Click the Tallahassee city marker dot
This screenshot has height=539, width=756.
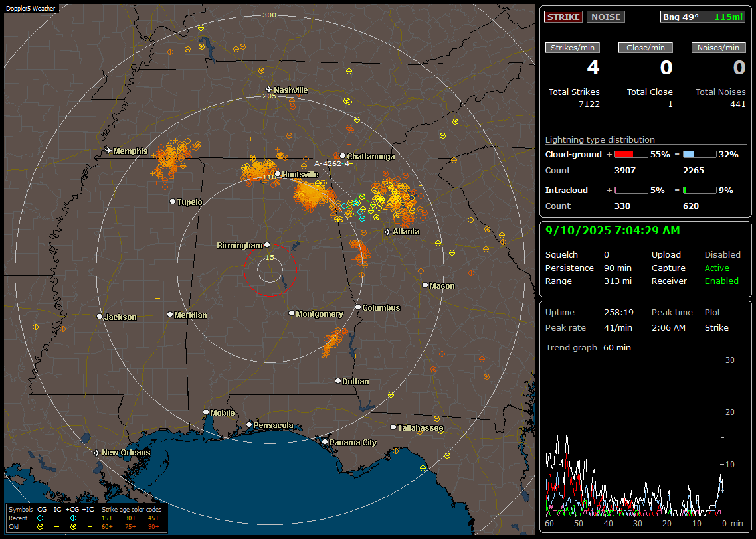coord(393,427)
